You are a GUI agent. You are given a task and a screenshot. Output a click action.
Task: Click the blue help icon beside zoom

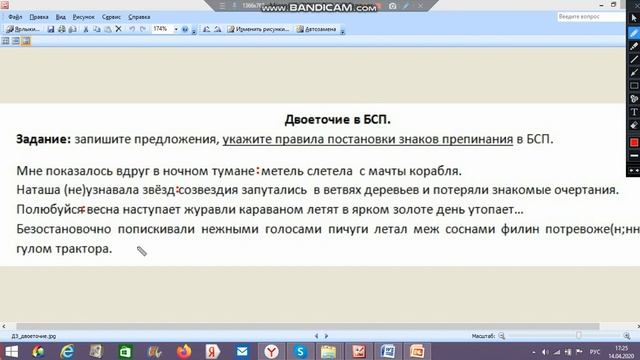coord(185,29)
